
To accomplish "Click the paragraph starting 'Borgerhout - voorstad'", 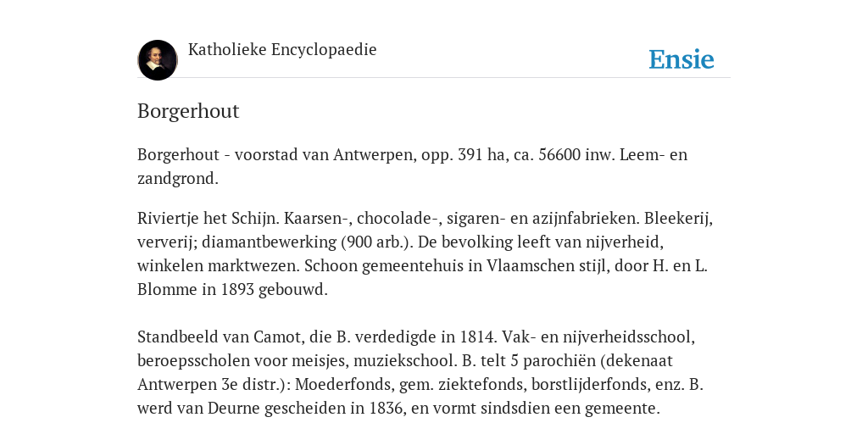I will [x=413, y=166].
